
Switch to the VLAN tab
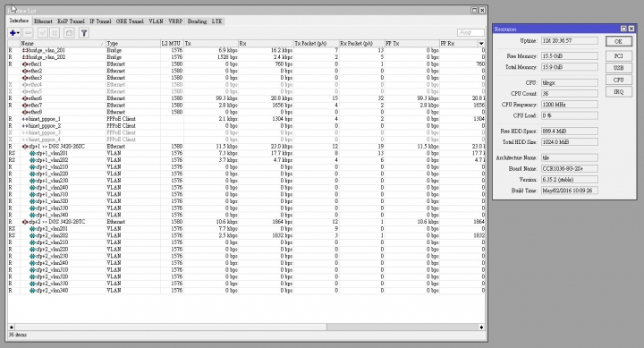point(156,21)
